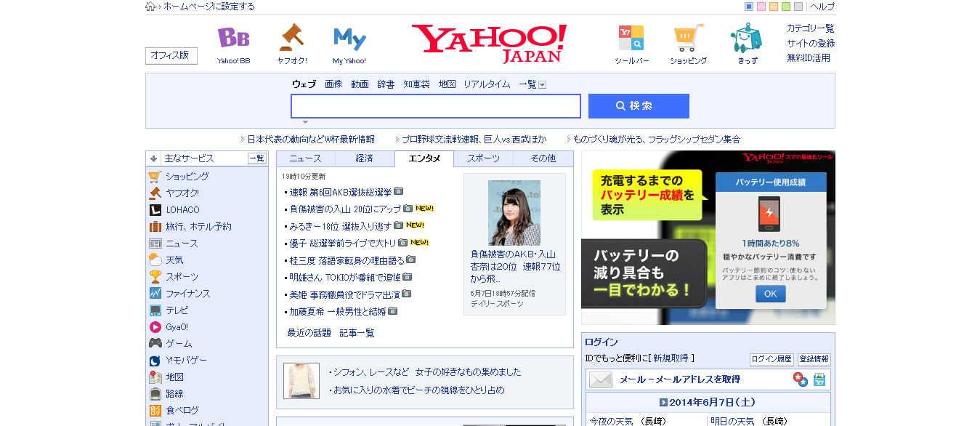This screenshot has height=426, width=980.
Task: Switch to the その他 tab
Action: (543, 158)
